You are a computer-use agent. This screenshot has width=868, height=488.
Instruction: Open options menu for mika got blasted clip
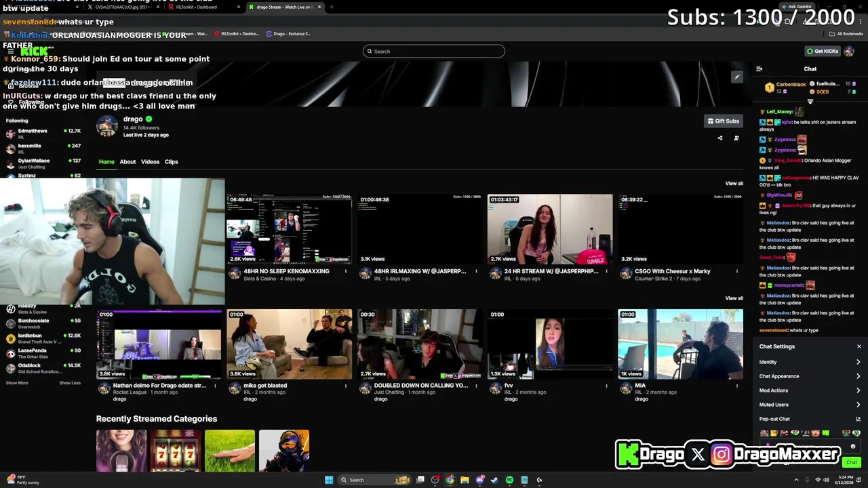tap(345, 386)
